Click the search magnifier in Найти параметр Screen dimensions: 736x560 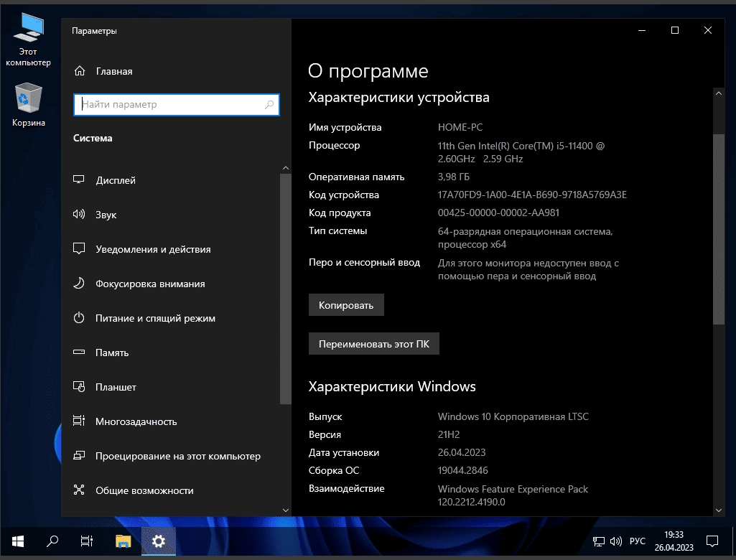(269, 105)
